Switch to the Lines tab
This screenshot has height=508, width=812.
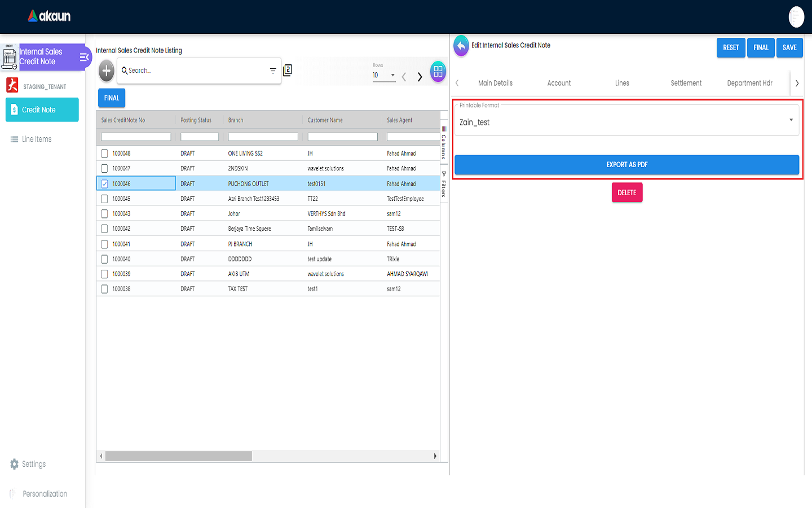(622, 83)
